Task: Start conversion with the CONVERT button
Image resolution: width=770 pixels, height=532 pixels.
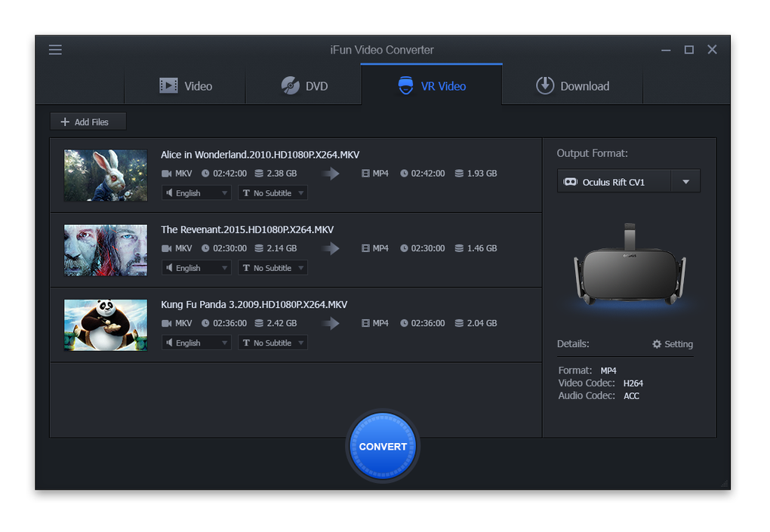Action: pos(383,446)
